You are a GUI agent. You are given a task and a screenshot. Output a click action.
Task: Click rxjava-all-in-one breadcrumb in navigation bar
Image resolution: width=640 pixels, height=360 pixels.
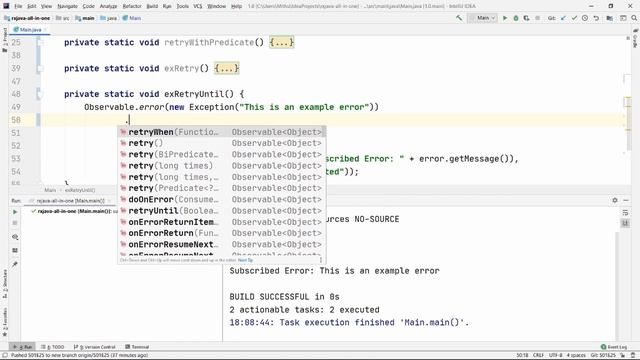27,18
